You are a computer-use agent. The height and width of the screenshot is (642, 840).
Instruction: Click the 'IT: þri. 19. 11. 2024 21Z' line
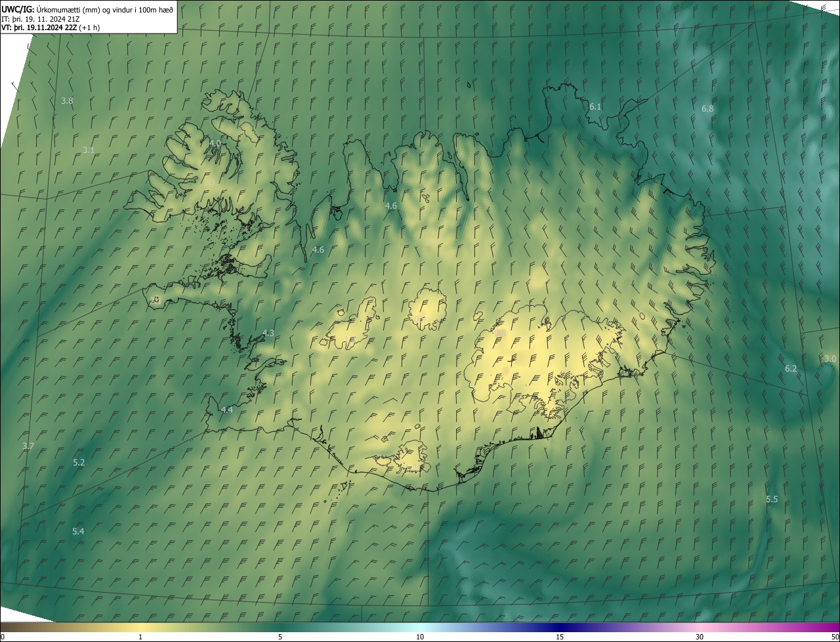(41, 19)
